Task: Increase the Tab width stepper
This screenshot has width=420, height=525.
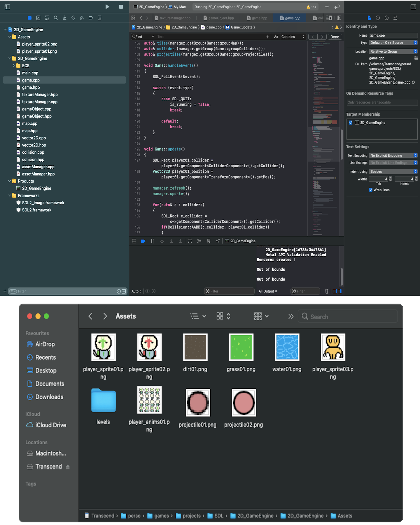Action: pyautogui.click(x=391, y=178)
